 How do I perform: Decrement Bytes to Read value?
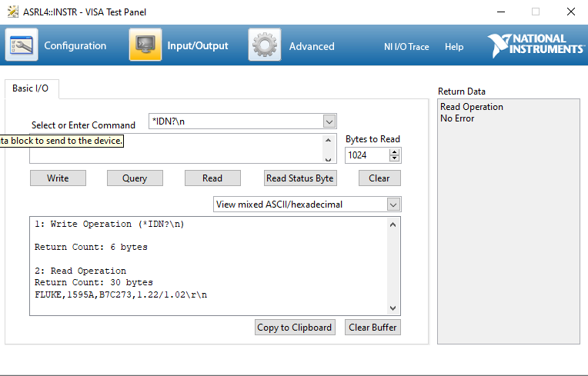tap(394, 158)
